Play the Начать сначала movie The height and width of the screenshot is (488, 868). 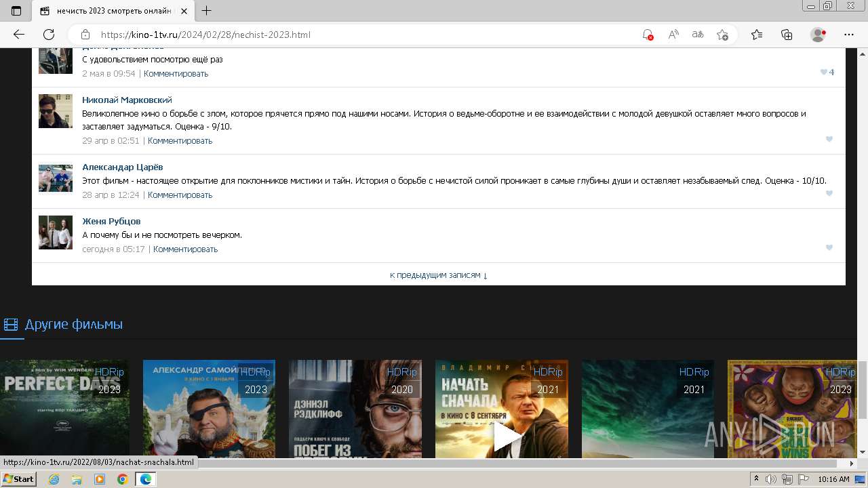pyautogui.click(x=507, y=436)
